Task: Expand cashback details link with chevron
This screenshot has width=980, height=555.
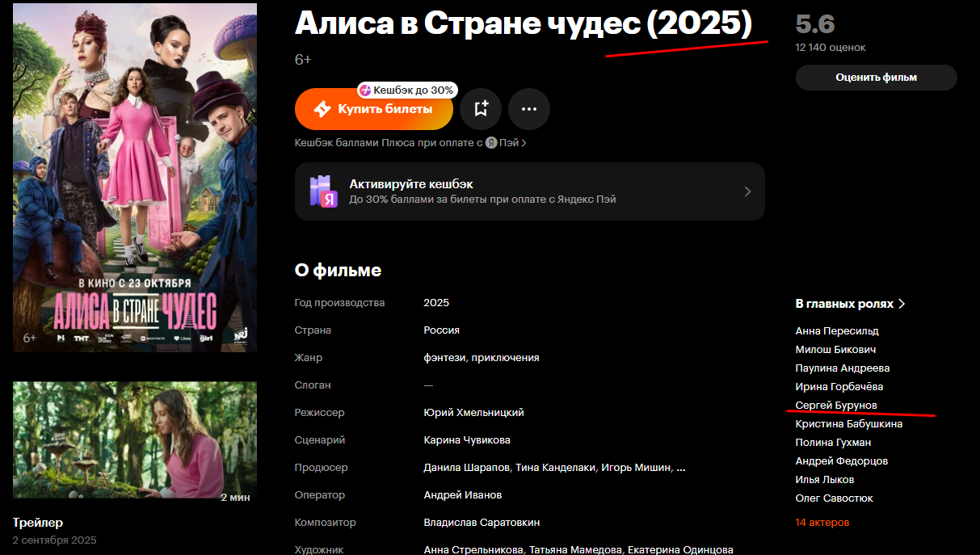Action: pyautogui.click(x=410, y=143)
